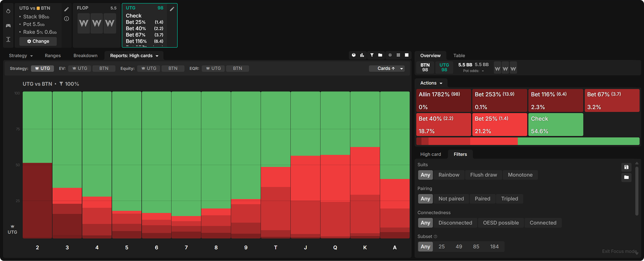This screenshot has width=644, height=261.
Task: Expand the Actions dropdown in Overview
Action: [x=431, y=83]
